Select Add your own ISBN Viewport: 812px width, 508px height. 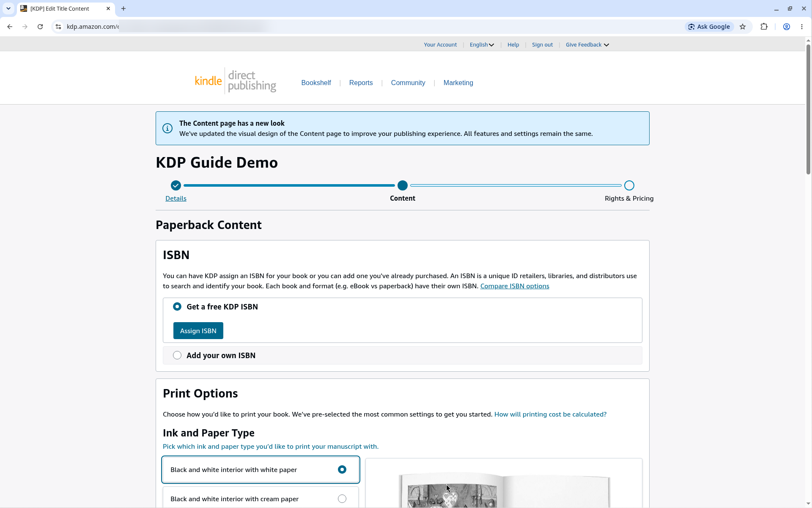177,355
